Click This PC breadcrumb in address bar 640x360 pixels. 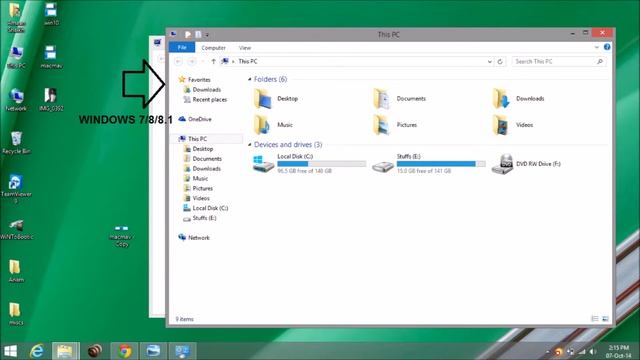(x=248, y=62)
